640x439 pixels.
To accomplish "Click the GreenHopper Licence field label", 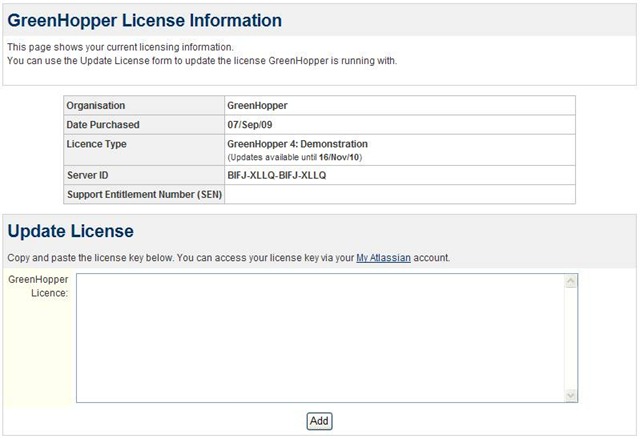I will click(37, 286).
